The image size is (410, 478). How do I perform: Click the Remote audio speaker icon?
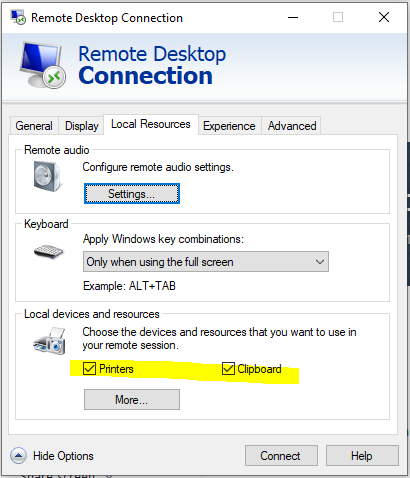[47, 176]
